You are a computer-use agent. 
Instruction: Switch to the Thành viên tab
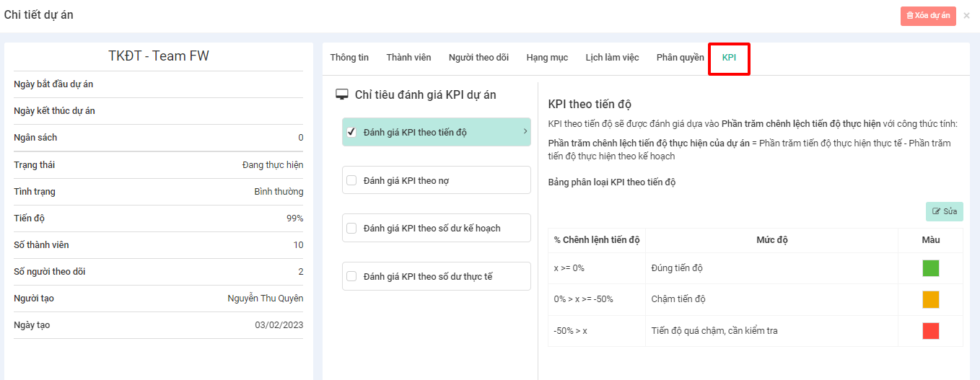click(408, 58)
